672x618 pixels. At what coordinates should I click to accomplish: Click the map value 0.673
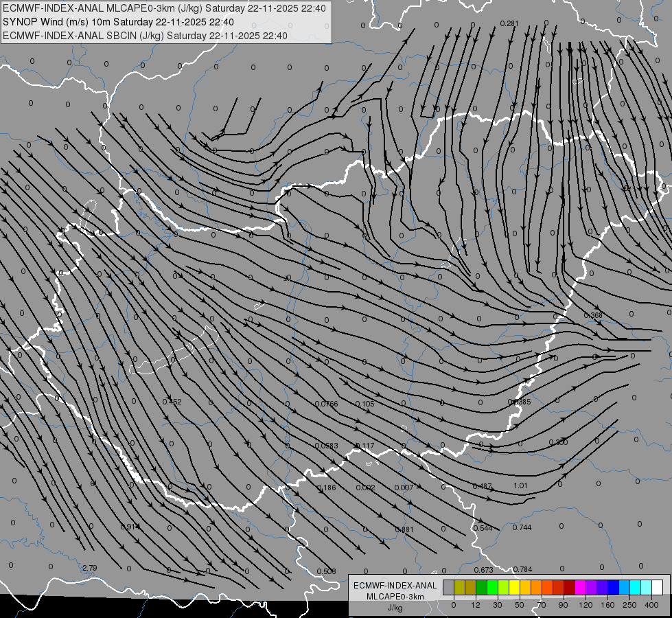pos(483,570)
